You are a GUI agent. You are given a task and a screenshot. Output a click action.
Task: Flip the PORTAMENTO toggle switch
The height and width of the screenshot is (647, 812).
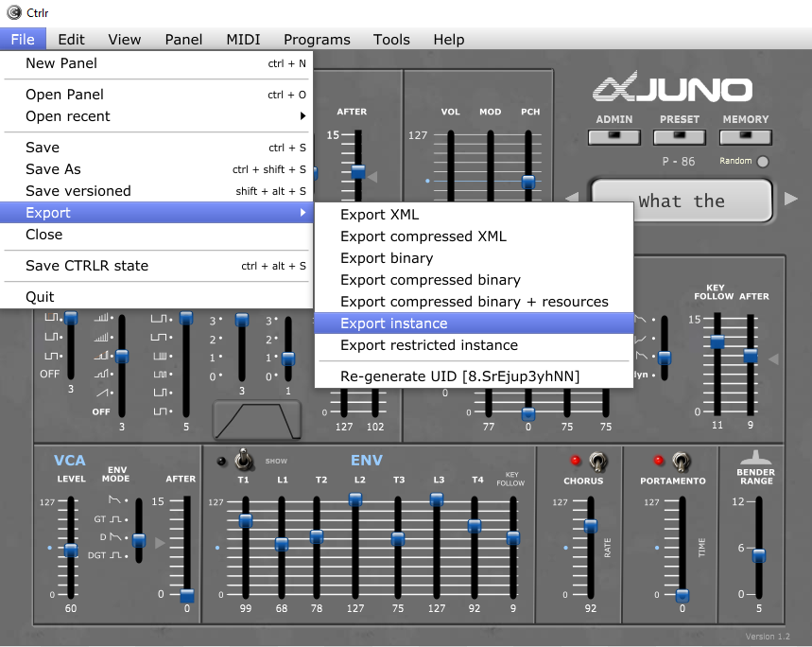pos(681,461)
